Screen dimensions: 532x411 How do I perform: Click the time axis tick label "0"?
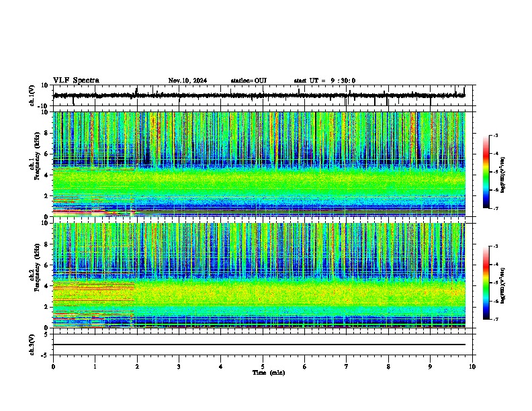pyautogui.click(x=53, y=367)
